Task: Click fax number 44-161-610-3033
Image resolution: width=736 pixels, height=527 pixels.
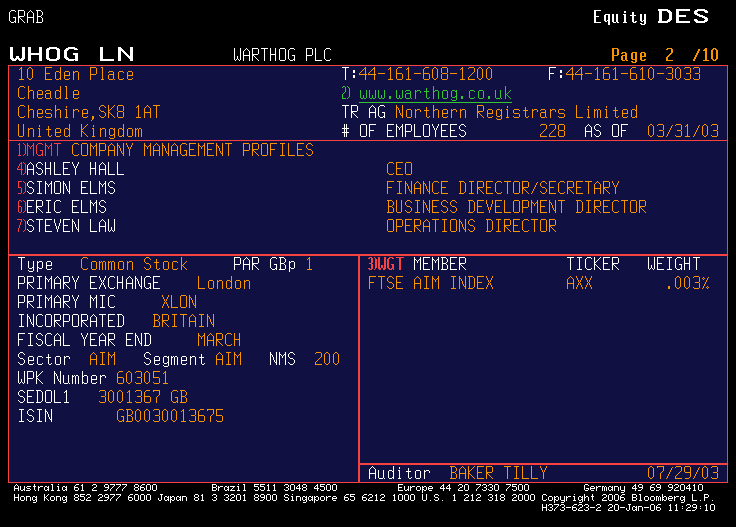Action: pyautogui.click(x=633, y=74)
